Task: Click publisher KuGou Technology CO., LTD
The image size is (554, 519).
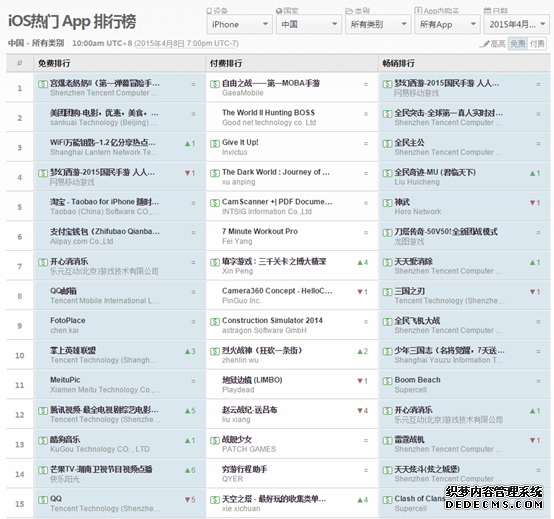Action: [100, 449]
